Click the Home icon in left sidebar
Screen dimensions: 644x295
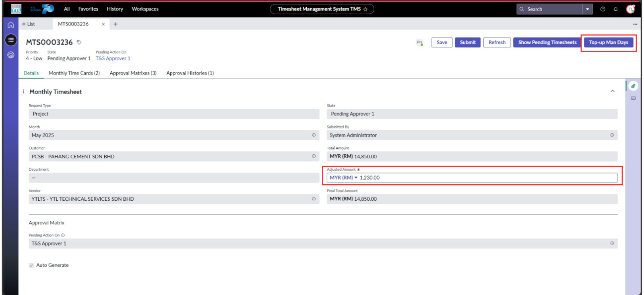coord(11,25)
